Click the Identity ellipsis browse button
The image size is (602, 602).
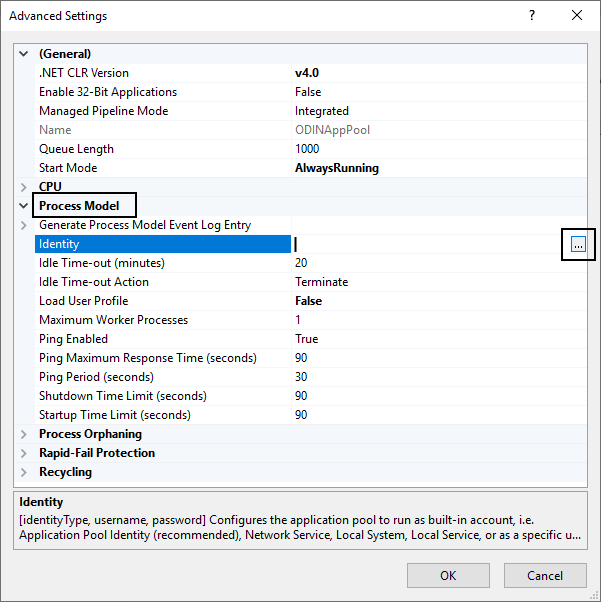tap(577, 244)
